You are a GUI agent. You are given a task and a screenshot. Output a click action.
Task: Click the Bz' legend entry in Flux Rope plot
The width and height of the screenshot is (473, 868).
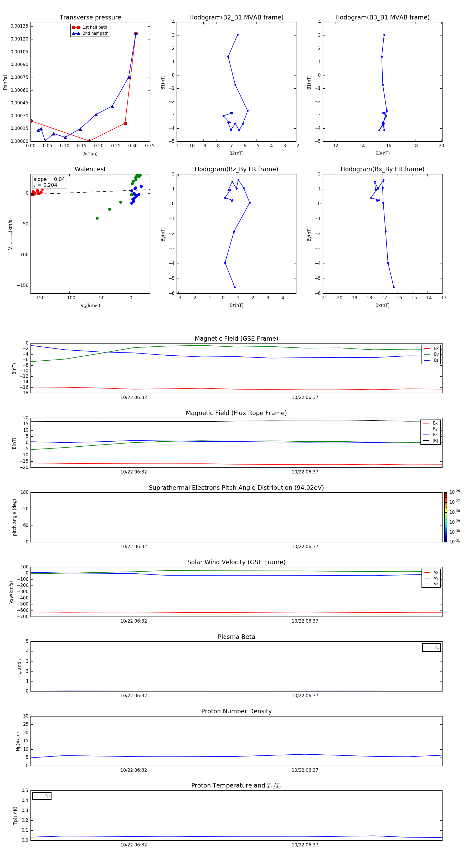pyautogui.click(x=431, y=435)
